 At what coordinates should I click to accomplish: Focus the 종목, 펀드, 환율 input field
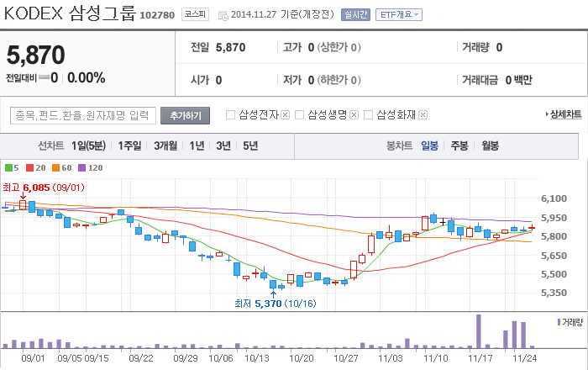coord(83,115)
